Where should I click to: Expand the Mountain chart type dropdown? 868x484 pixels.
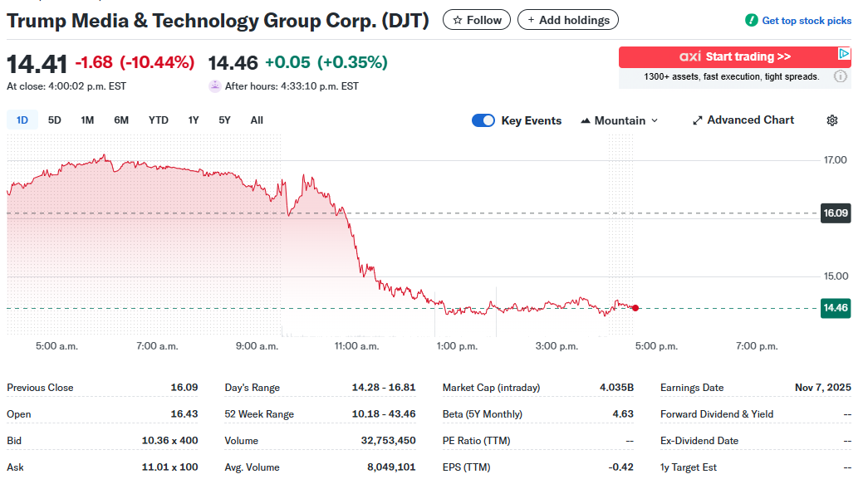point(619,120)
